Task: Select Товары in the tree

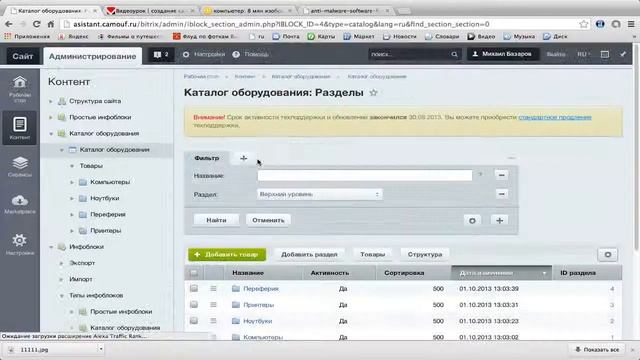Action: pos(91,166)
